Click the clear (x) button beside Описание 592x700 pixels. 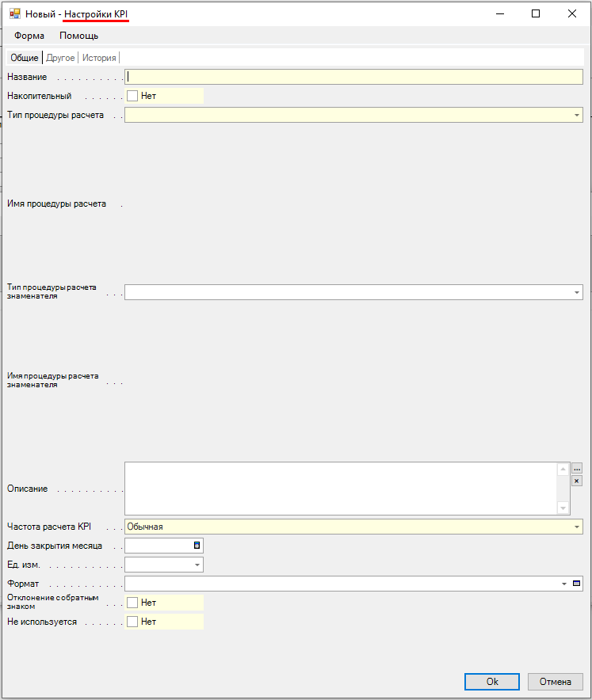[577, 481]
